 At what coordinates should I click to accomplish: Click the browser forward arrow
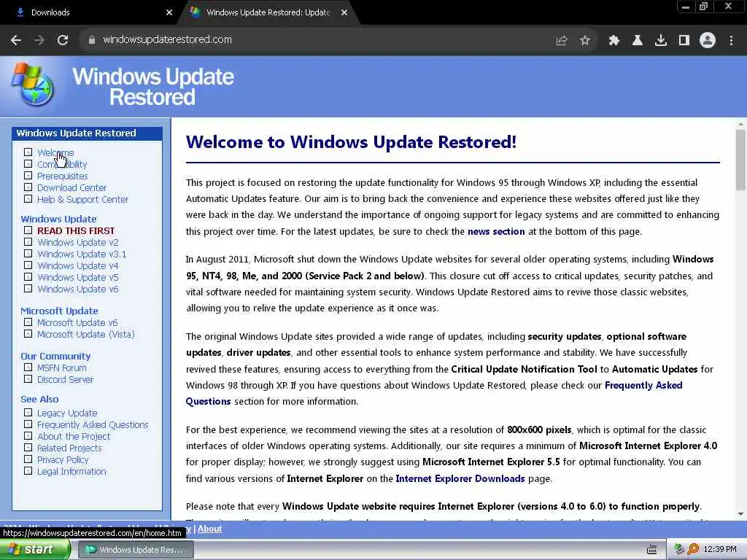click(39, 40)
